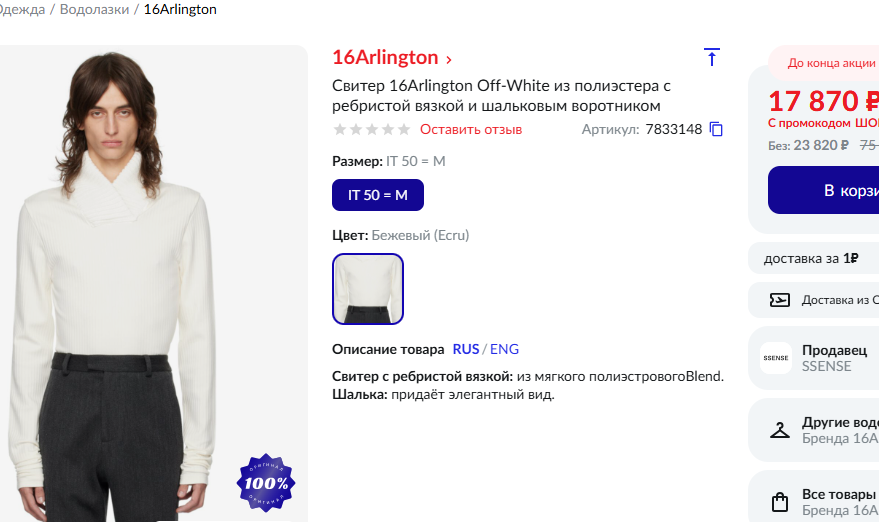879x522 pixels.
Task: Open Водолазки breadcrumb category
Action: click(x=94, y=10)
